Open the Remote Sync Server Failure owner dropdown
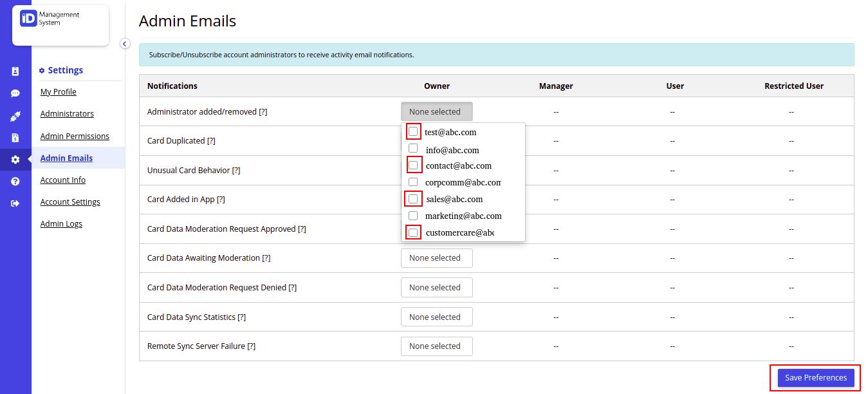This screenshot has width=868, height=394. 437,346
